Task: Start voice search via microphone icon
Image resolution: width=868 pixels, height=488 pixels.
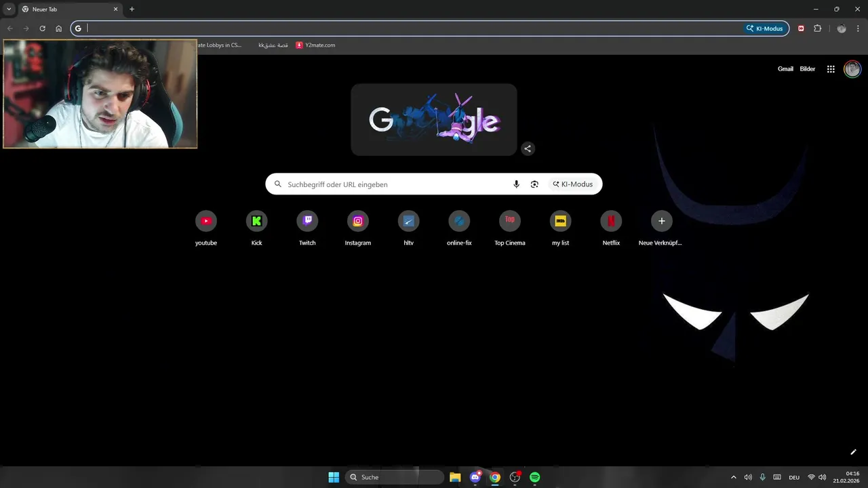Action: [516, 184]
